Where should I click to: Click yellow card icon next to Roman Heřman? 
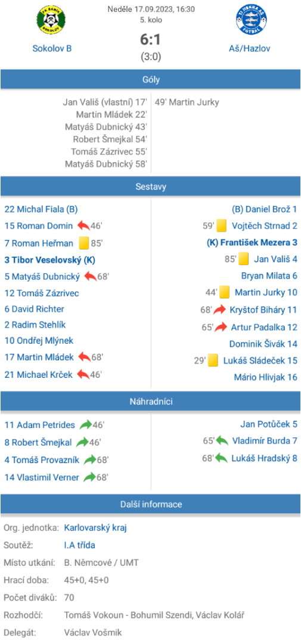click(x=84, y=244)
